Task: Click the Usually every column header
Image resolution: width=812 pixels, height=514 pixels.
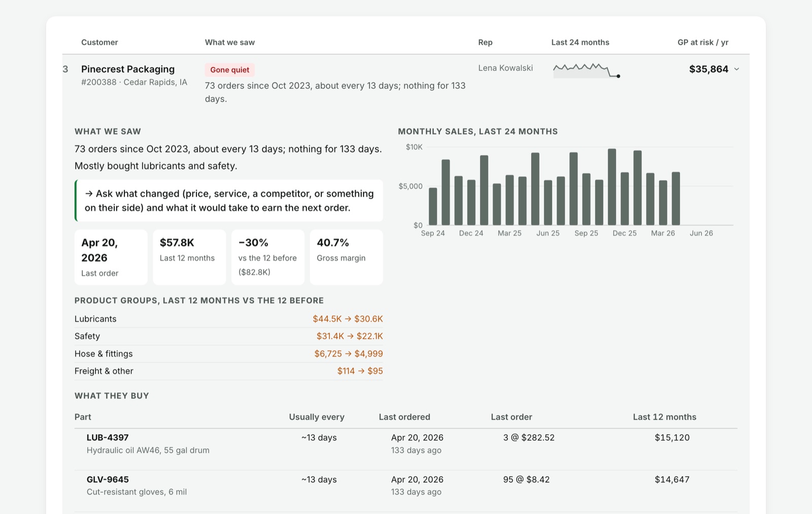Action: pyautogui.click(x=317, y=417)
